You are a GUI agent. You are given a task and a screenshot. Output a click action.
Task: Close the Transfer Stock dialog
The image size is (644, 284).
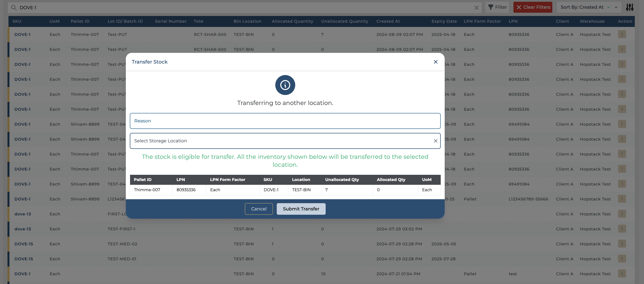tap(435, 62)
